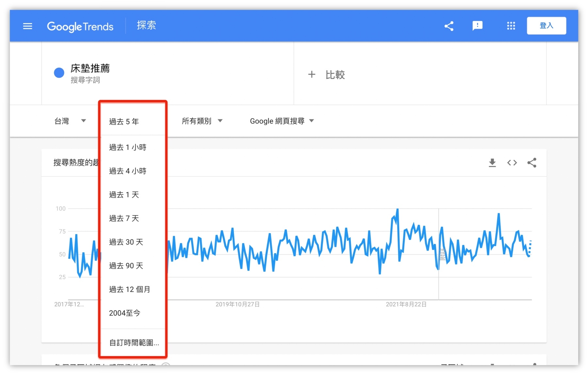Image resolution: width=588 pixels, height=375 pixels.
Task: Open 自訂時間範圍 custom range option
Action: tap(134, 343)
